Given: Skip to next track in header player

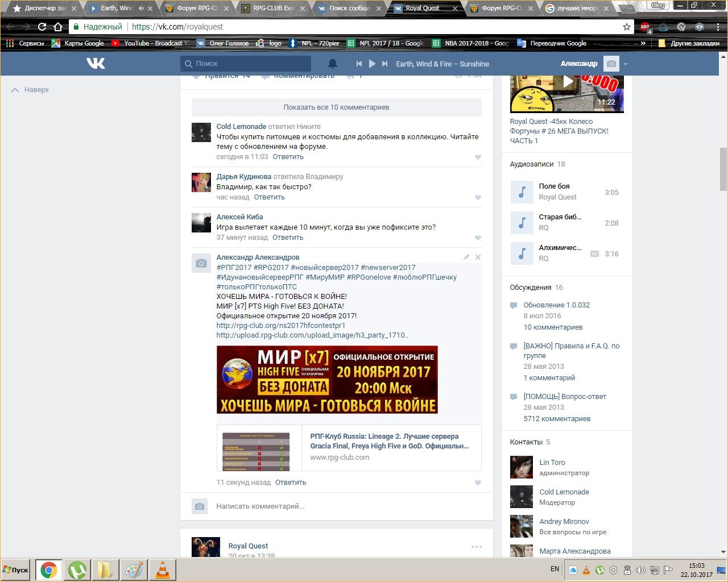Looking at the screenshot, I should click(385, 64).
